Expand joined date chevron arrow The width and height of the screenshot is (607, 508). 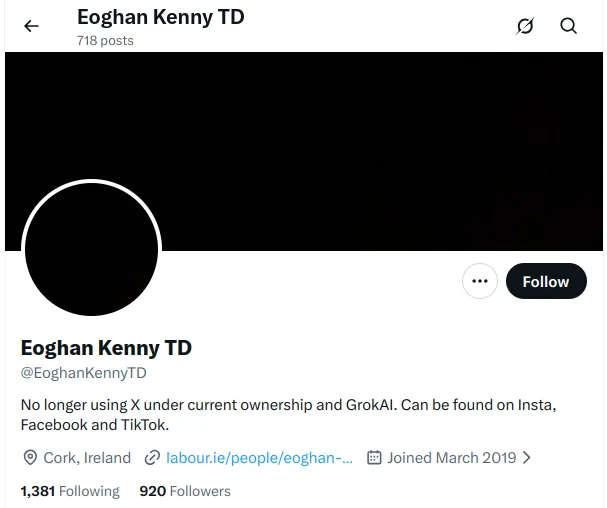click(527, 458)
